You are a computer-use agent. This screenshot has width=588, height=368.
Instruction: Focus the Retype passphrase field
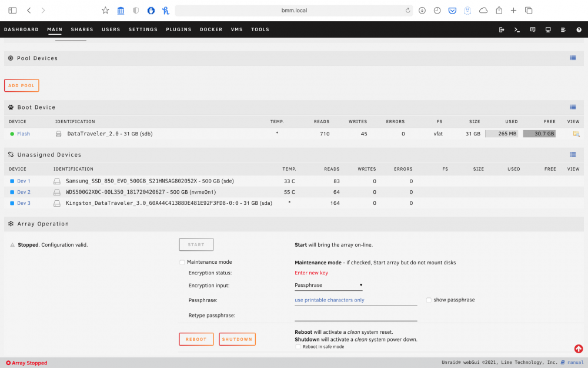pyautogui.click(x=356, y=316)
